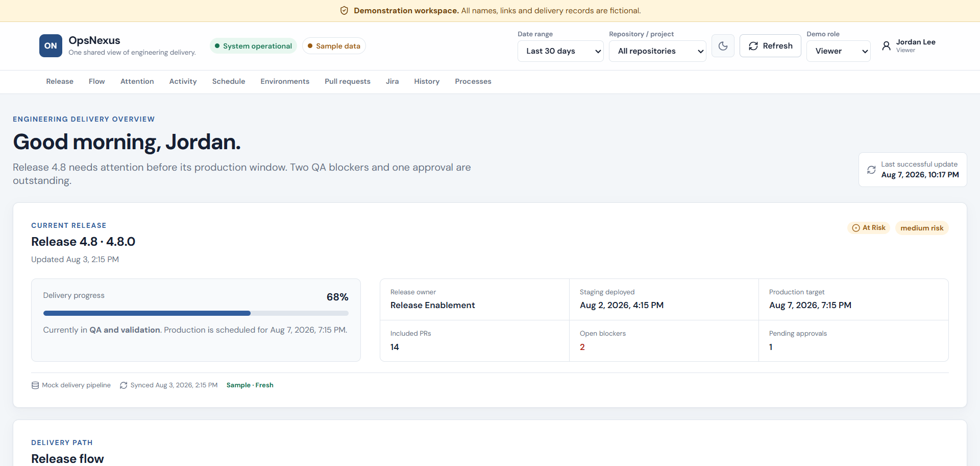Click the ON OpsNexus logo badge

51,45
